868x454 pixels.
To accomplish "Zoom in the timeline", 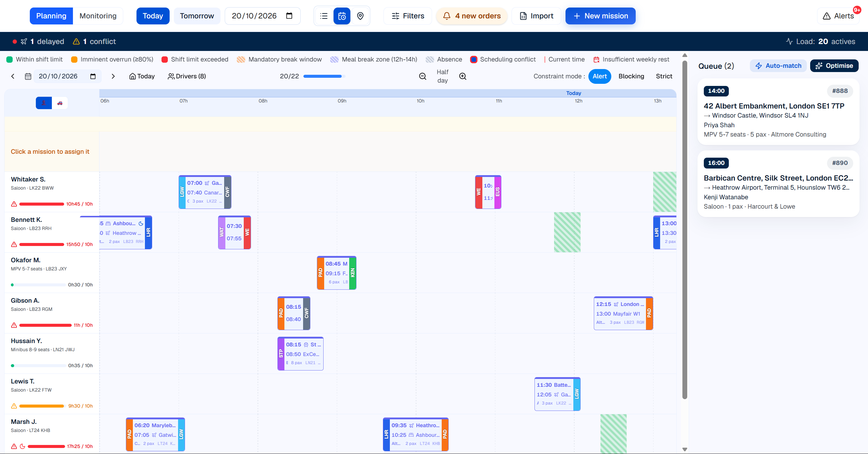I will click(x=463, y=76).
